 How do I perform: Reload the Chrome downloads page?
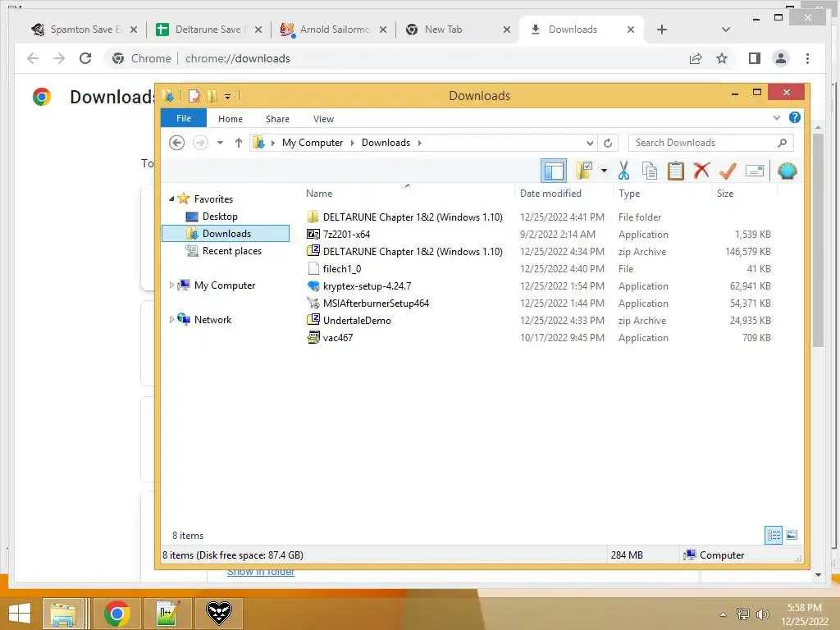point(85,58)
